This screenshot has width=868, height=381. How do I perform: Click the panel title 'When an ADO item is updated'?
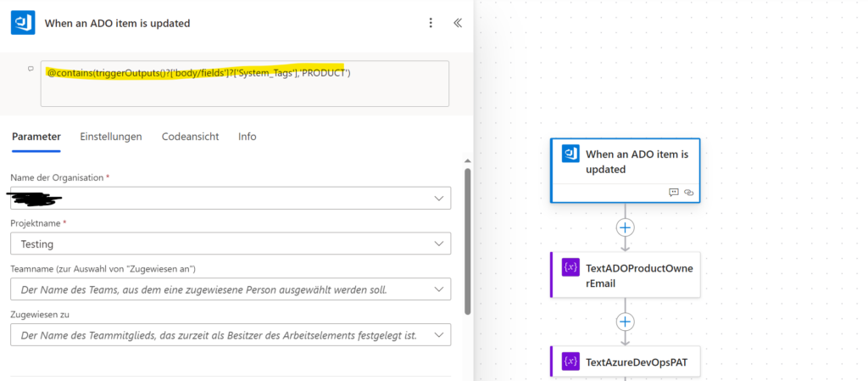point(117,23)
